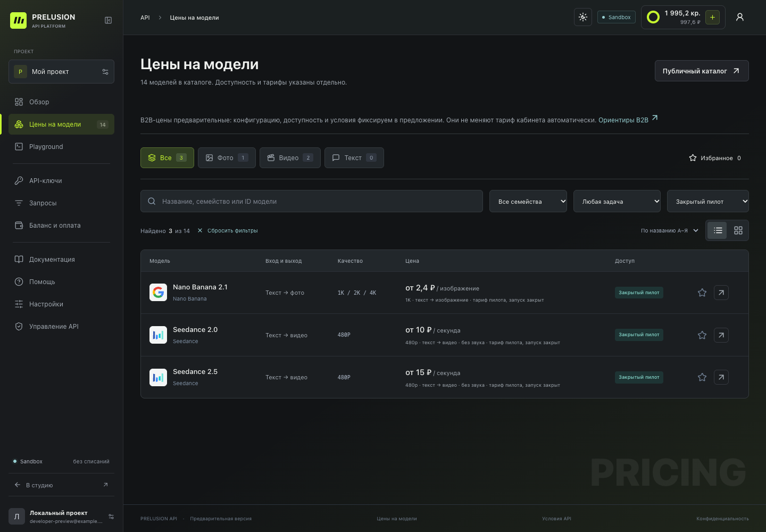The image size is (766, 532).
Task: Open the user profile icon
Action: [x=739, y=17]
